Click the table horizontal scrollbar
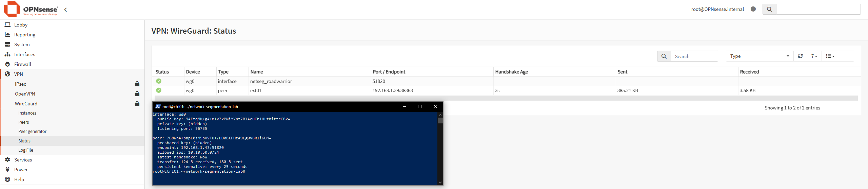 (x=506, y=98)
